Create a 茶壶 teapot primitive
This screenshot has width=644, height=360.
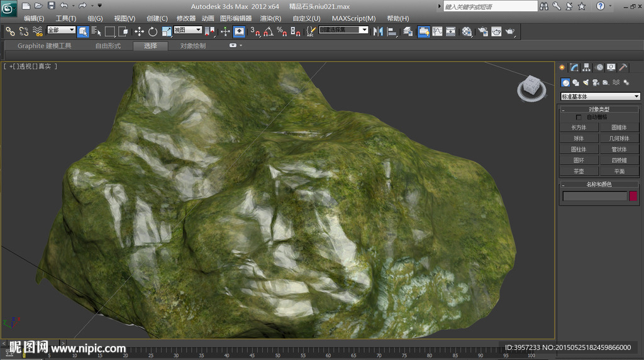click(579, 171)
